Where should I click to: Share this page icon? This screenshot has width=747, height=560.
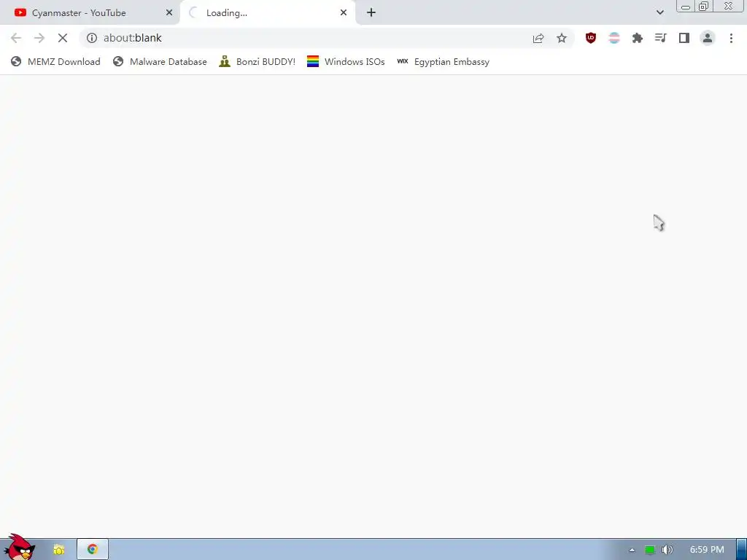click(538, 38)
